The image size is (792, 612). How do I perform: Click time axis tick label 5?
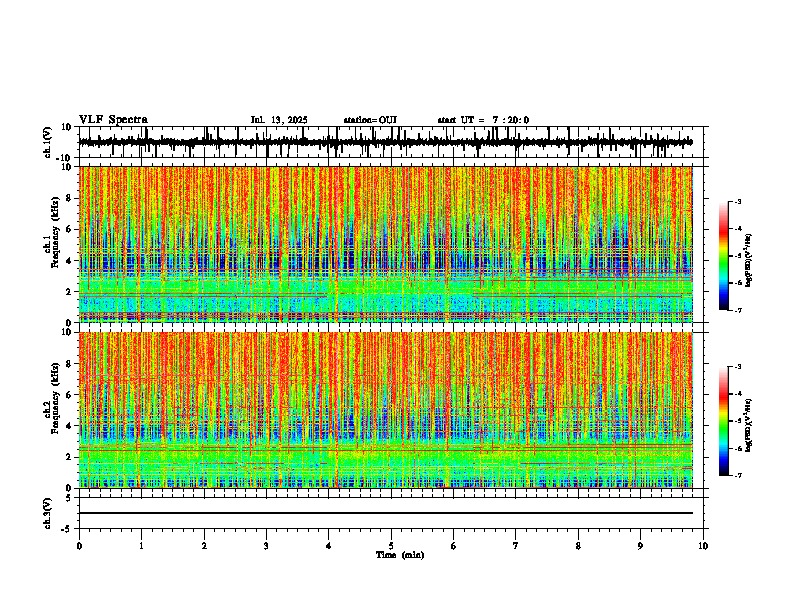391,546
